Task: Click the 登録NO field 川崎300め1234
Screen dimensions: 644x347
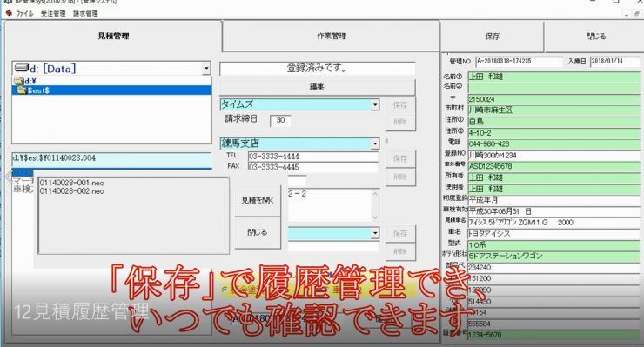Action: click(553, 155)
